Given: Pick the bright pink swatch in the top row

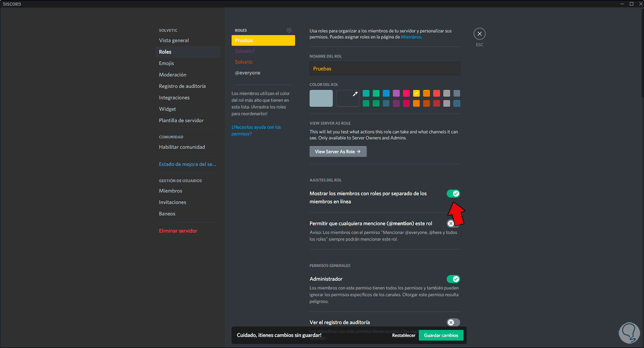Looking at the screenshot, I should pos(406,93).
